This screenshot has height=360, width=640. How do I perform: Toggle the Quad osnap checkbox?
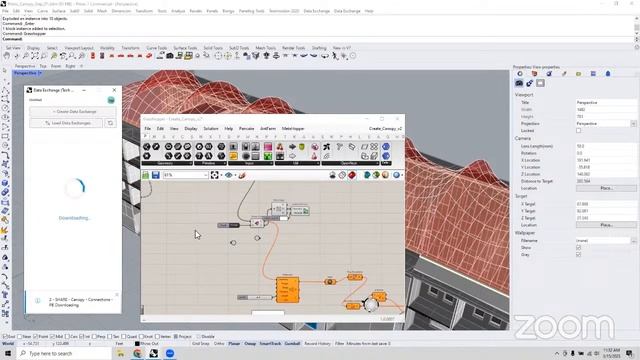pos(124,337)
